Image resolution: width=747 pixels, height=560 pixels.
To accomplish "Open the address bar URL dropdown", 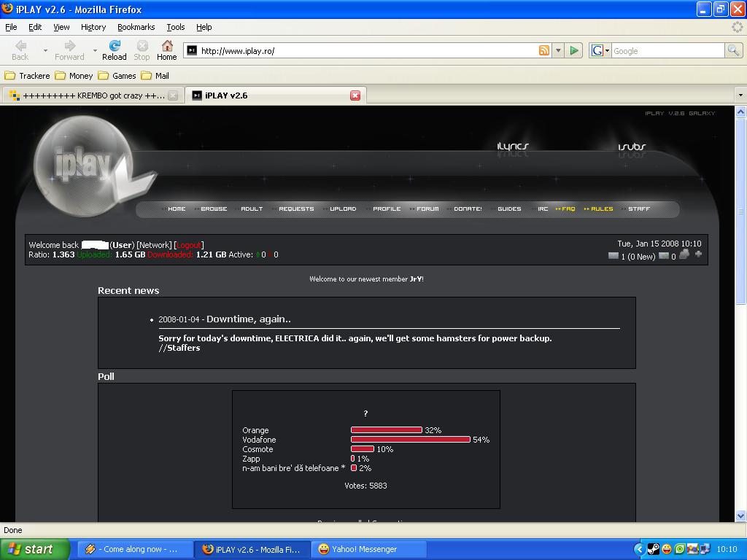I will point(558,50).
